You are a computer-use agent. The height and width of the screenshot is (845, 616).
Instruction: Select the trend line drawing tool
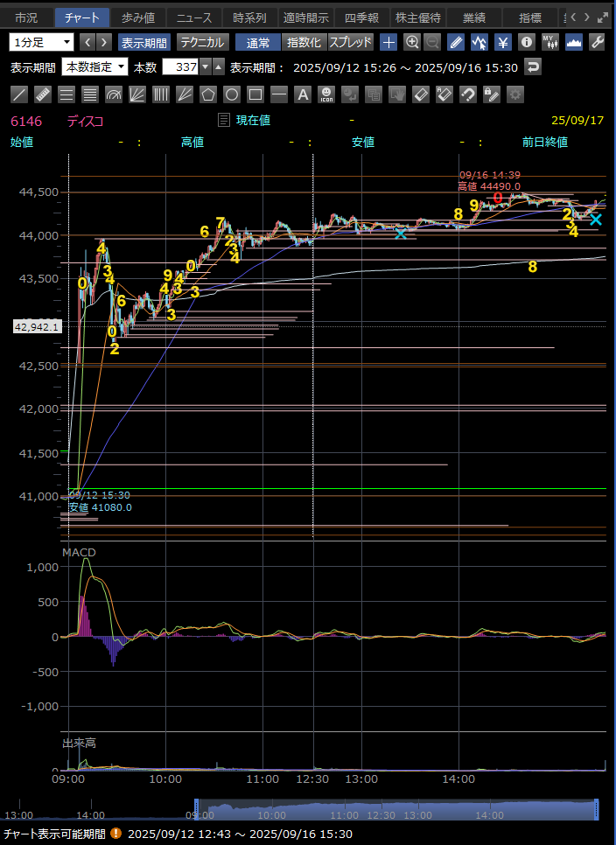pyautogui.click(x=19, y=94)
